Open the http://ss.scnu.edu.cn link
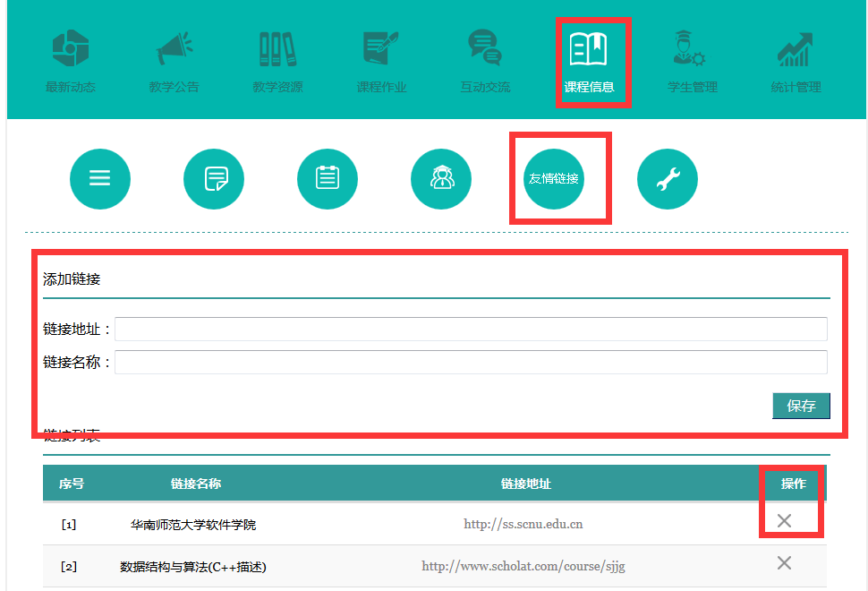The width and height of the screenshot is (868, 591). (523, 524)
